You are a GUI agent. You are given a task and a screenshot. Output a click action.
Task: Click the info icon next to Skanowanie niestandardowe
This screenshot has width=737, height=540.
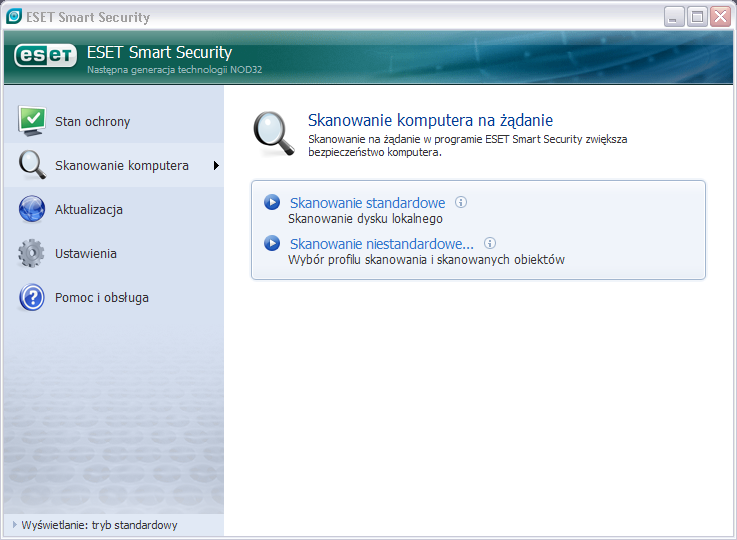(x=490, y=243)
